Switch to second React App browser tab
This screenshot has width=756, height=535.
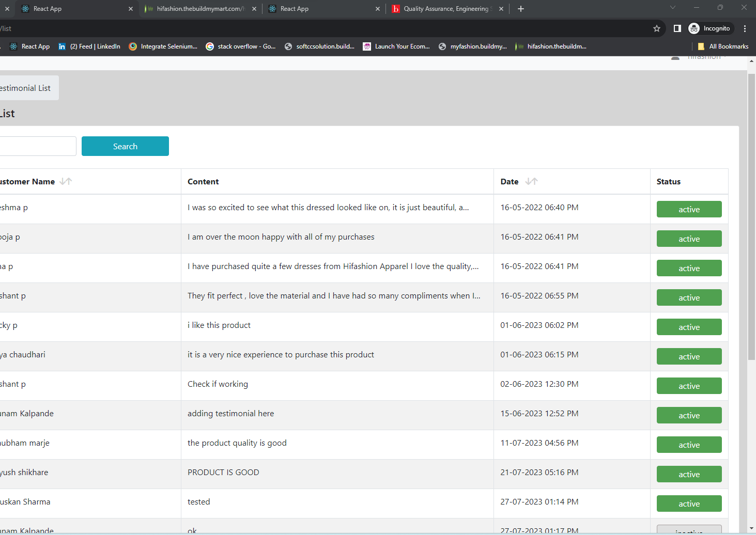[324, 9]
